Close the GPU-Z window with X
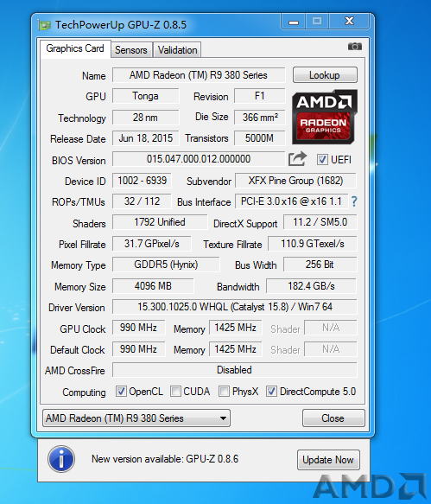Viewport: 431px width, 504px height. (349, 22)
